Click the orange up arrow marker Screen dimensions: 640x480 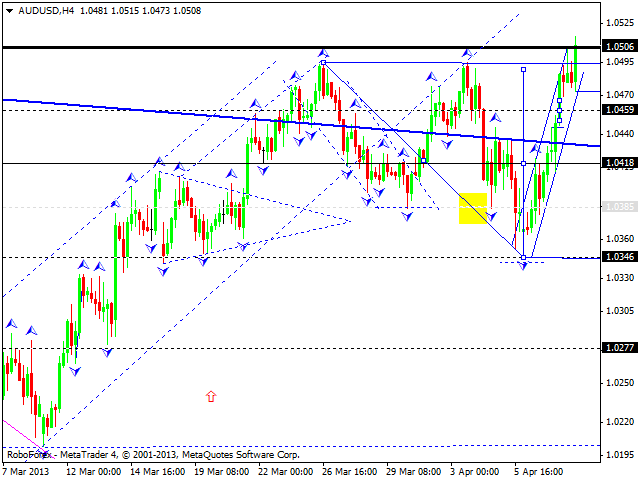pyautogui.click(x=211, y=397)
